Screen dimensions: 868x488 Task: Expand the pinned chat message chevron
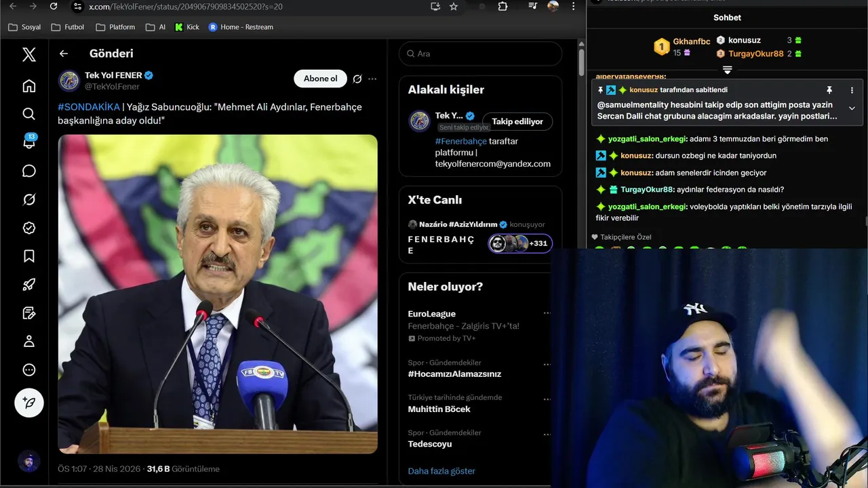pyautogui.click(x=852, y=108)
